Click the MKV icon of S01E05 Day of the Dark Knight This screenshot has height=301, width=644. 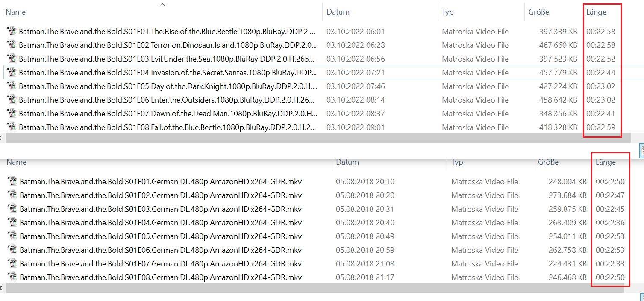coord(12,86)
